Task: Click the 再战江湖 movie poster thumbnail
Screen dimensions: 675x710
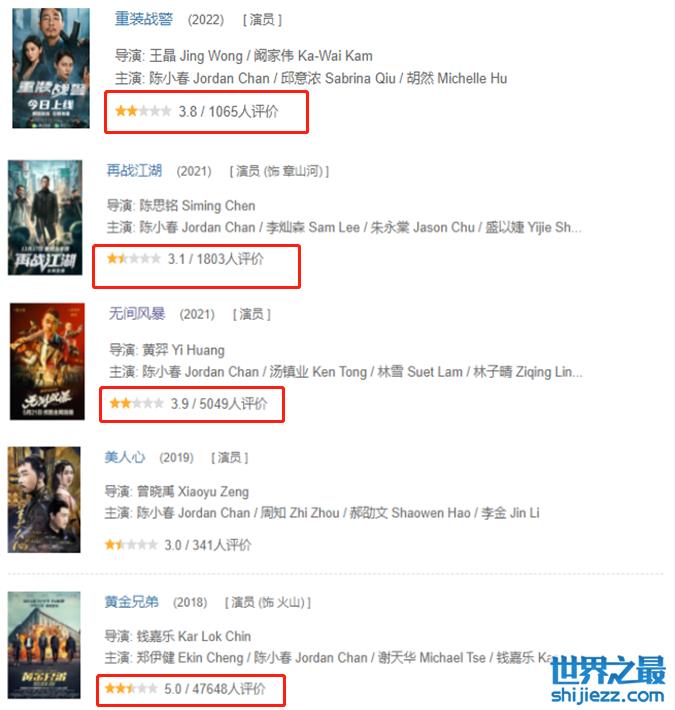Action: 45,217
